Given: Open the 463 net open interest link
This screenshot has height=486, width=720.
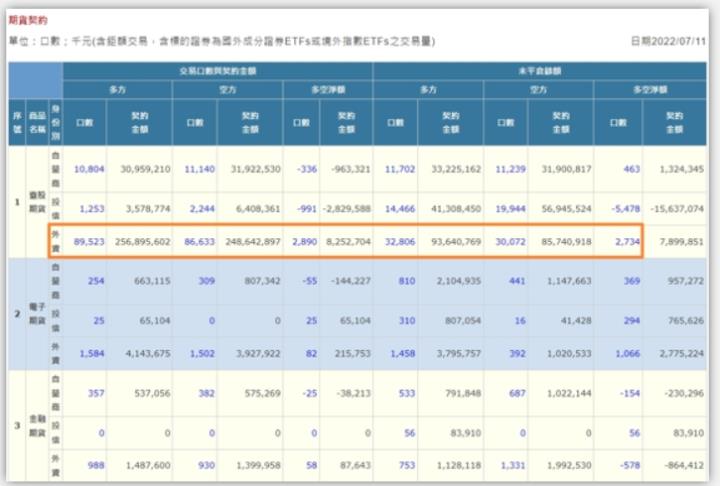Looking at the screenshot, I should 631,169.
